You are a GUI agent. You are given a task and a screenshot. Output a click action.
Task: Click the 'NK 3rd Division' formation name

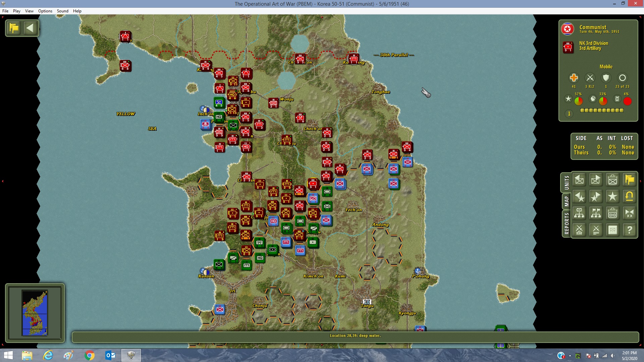pos(593,43)
